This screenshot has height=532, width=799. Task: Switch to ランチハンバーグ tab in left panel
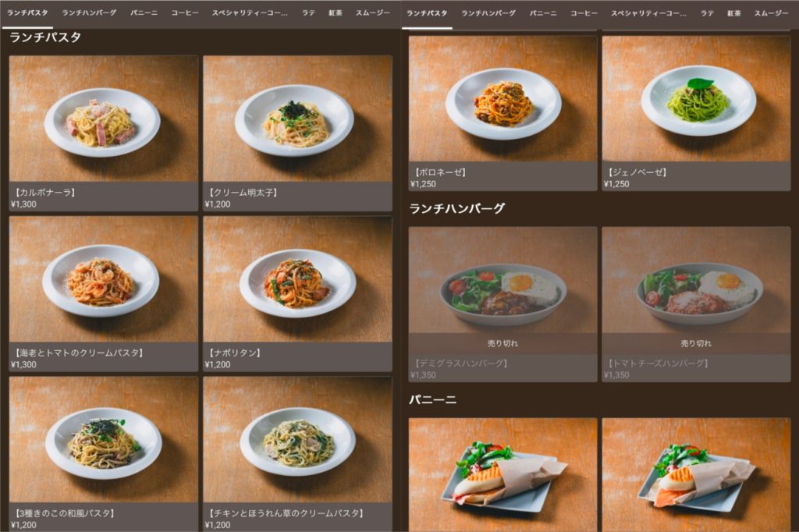[x=89, y=12]
